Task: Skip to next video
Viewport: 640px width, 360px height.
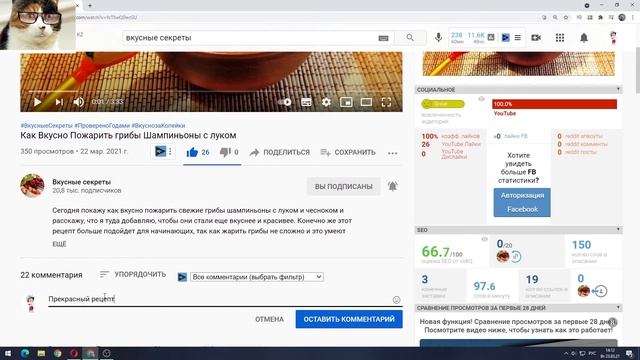Action: pyautogui.click(x=59, y=102)
